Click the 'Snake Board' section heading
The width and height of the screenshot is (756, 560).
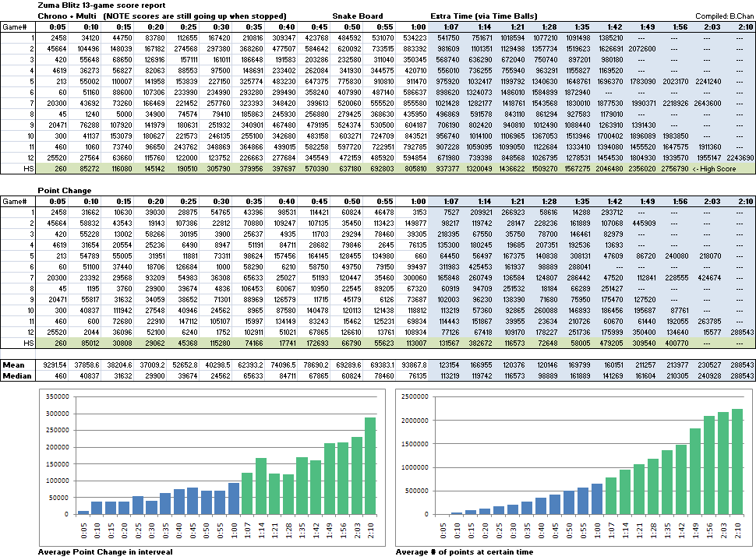358,16
